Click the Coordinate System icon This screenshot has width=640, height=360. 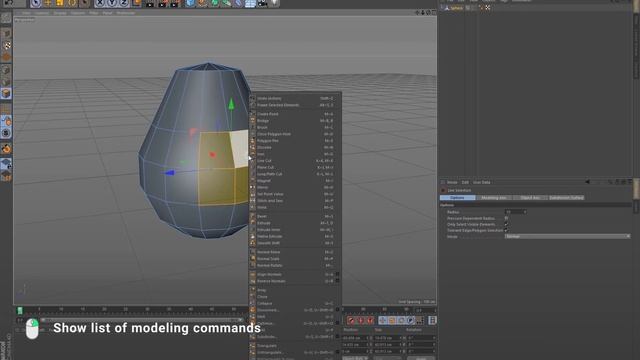(136, 4)
